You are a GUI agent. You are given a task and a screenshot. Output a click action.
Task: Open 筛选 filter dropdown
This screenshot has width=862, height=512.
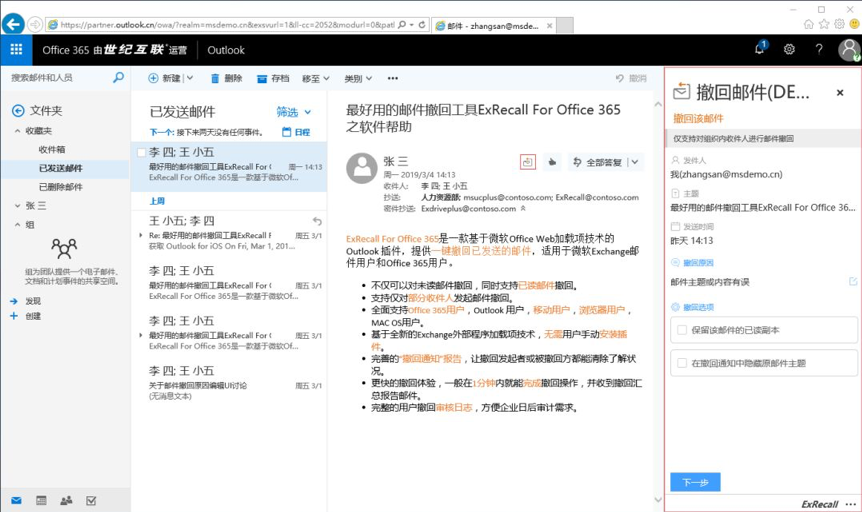click(294, 112)
